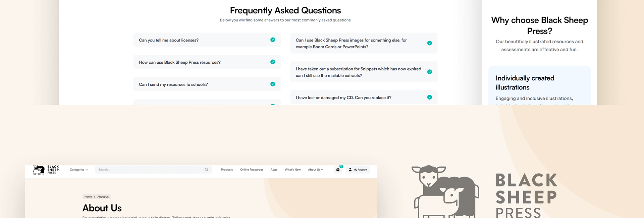Click the large grey sheep logo graphic
The width and height of the screenshot is (644, 218).
445,192
